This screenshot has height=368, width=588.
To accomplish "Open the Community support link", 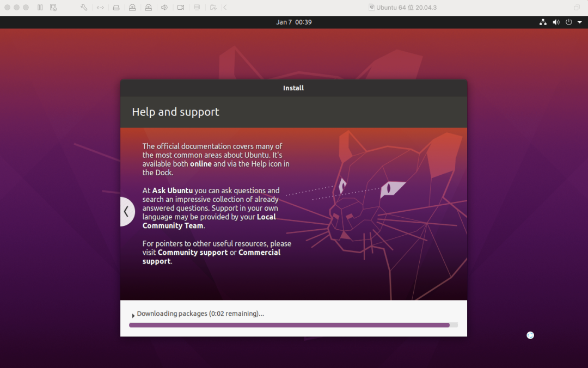I will coord(192,253).
